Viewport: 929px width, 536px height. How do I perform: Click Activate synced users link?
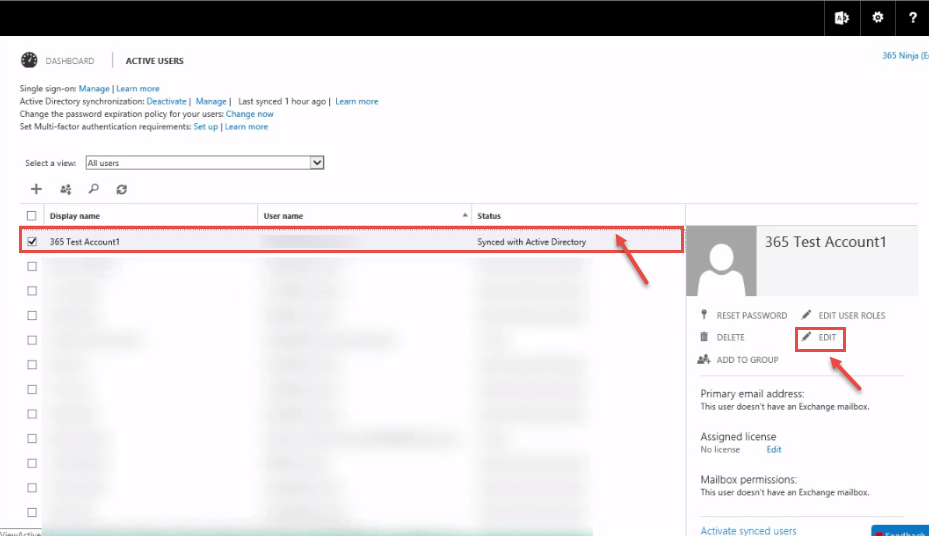coord(748,530)
